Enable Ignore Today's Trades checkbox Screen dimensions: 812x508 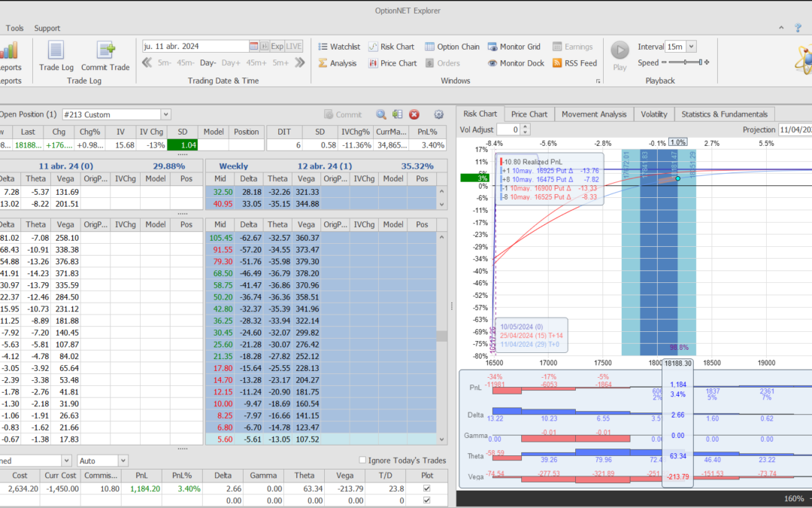[x=363, y=461]
